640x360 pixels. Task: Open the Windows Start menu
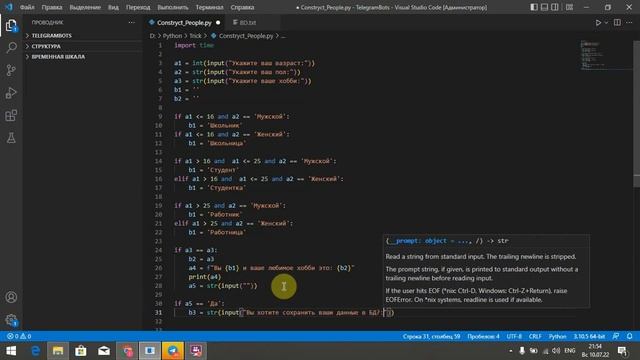coord(11,351)
